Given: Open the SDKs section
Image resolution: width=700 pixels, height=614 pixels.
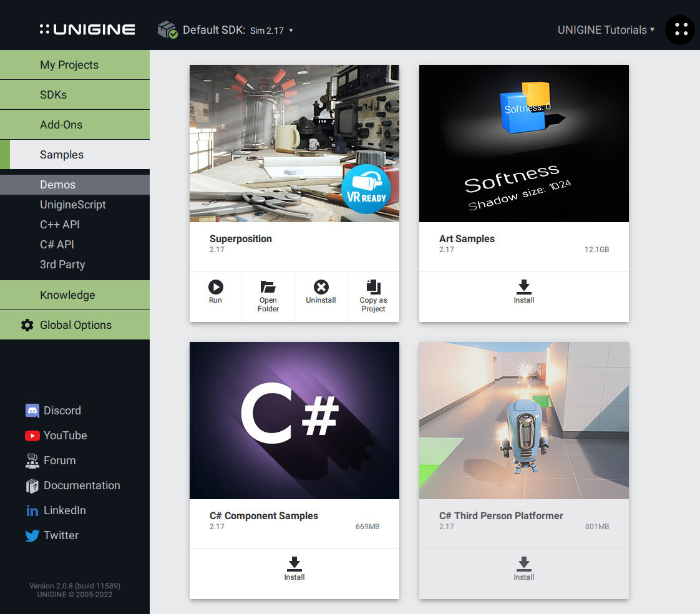Looking at the screenshot, I should click(x=54, y=95).
